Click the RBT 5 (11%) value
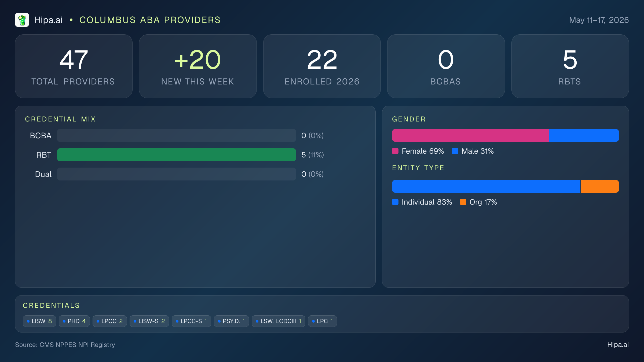Image resolution: width=644 pixels, height=362 pixels. coord(313,155)
